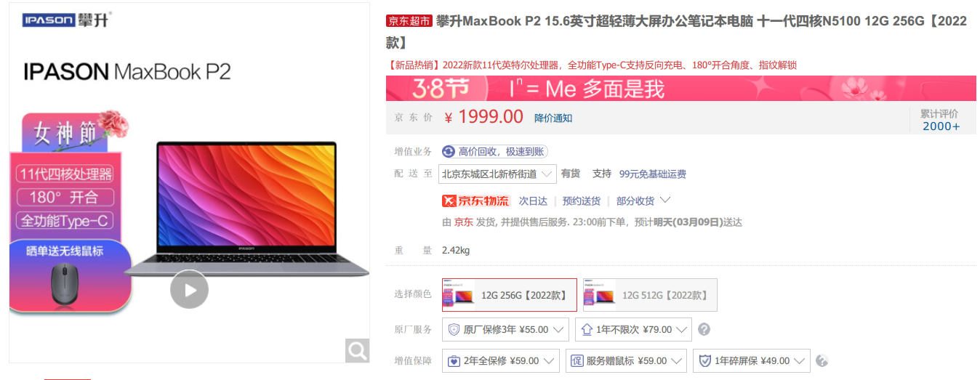Image resolution: width=980 pixels, height=380 pixels.
Task: Click the IPASON 攀升 brand logo
Action: tap(67, 20)
